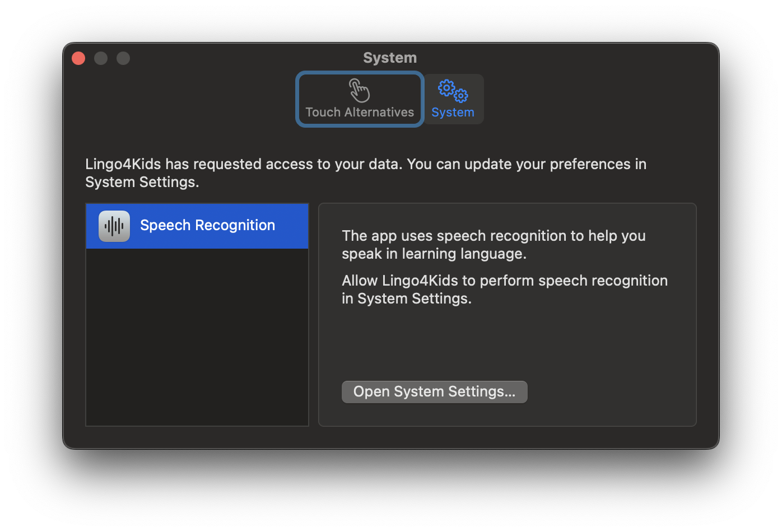Click the "Speech Recognition" label text
782x532 pixels.
[207, 226]
